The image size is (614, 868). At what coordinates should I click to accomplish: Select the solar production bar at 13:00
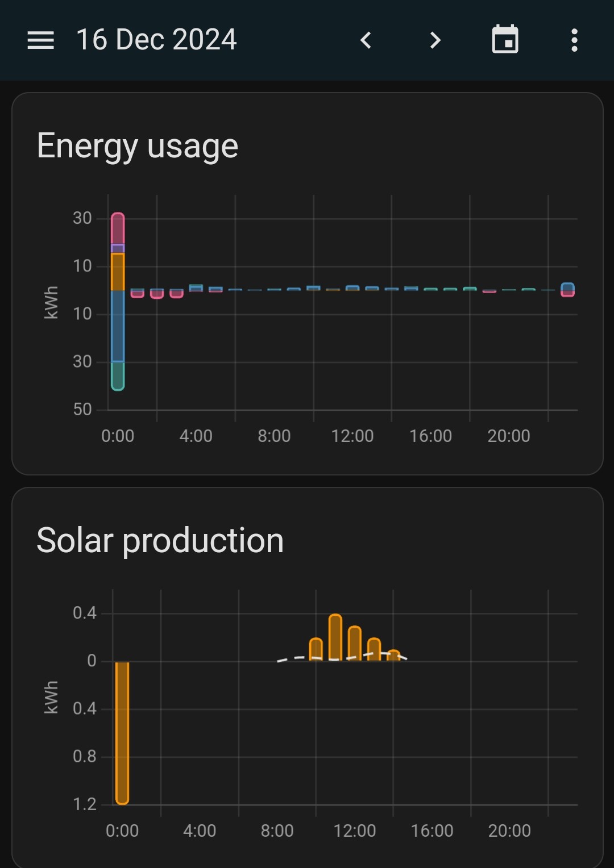[374, 649]
